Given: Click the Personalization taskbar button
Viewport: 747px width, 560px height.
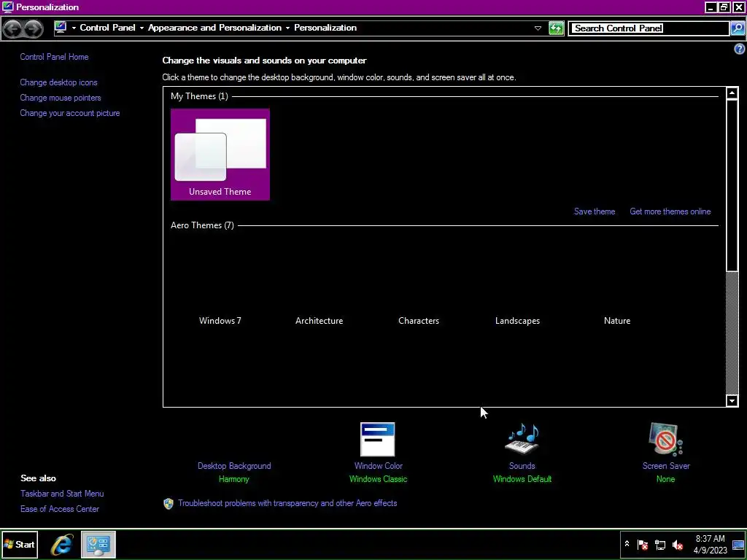Looking at the screenshot, I should click(x=98, y=544).
